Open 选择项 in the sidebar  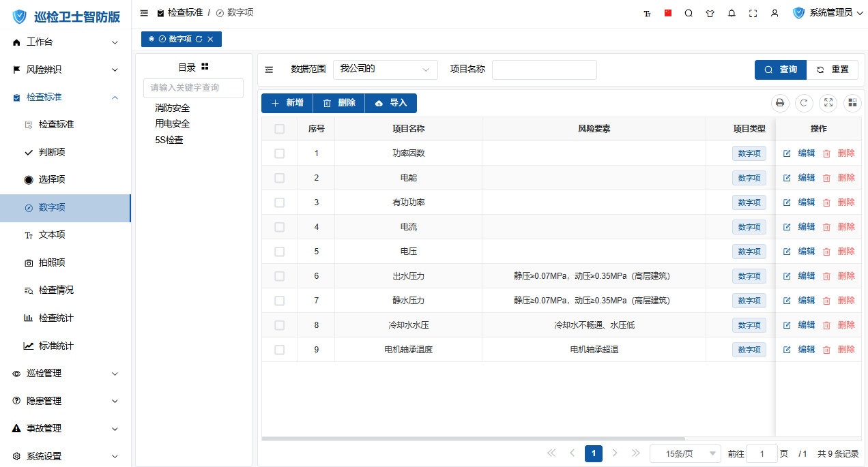66,180
